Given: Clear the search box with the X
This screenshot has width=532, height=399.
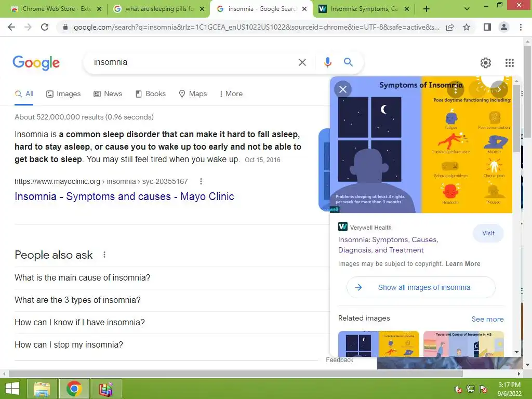Looking at the screenshot, I should pos(302,62).
